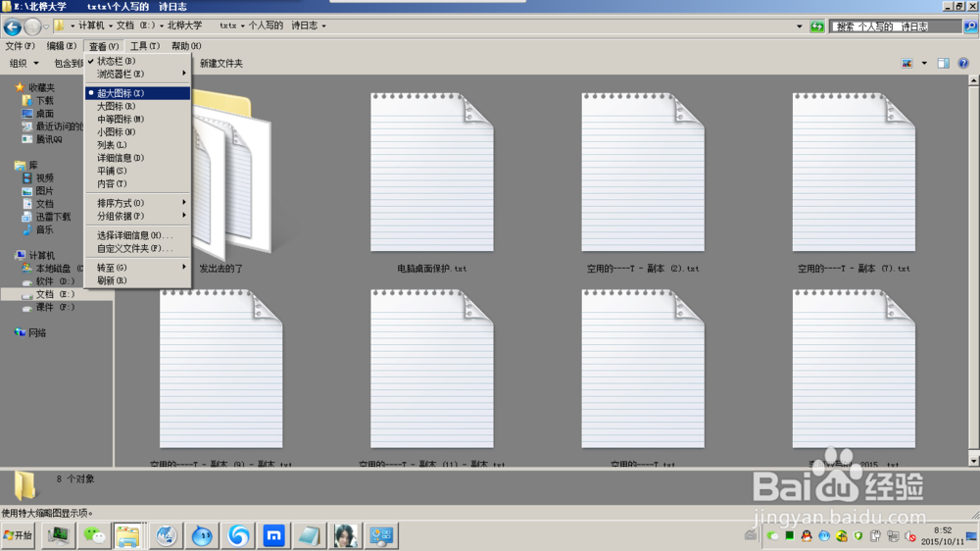Click the search magnifier icon
980x551 pixels.
[970, 26]
